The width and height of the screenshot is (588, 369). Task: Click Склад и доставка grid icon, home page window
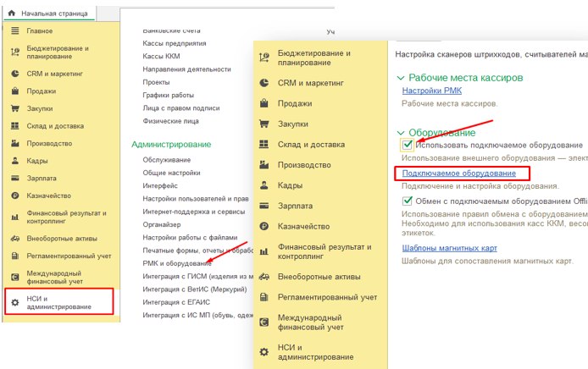[15, 126]
